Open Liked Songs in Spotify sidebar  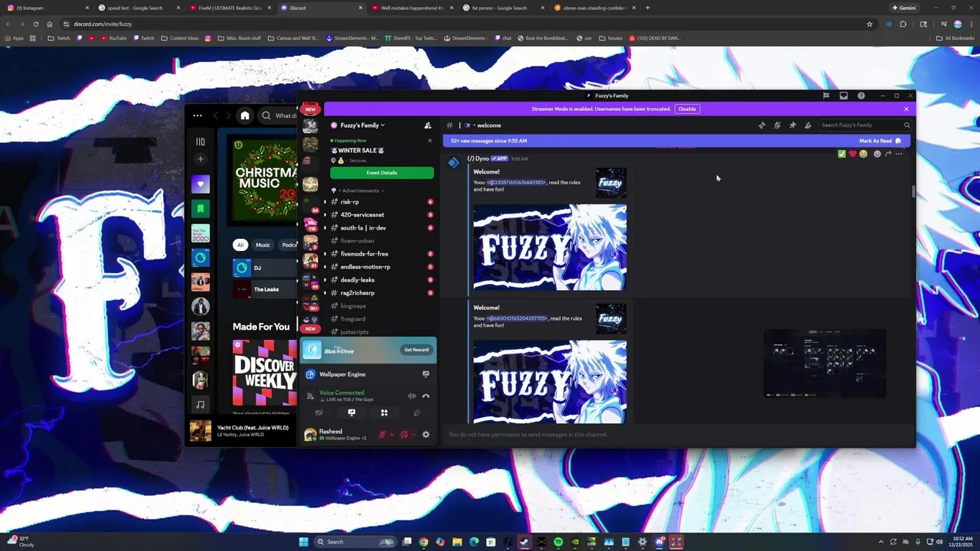point(201,184)
